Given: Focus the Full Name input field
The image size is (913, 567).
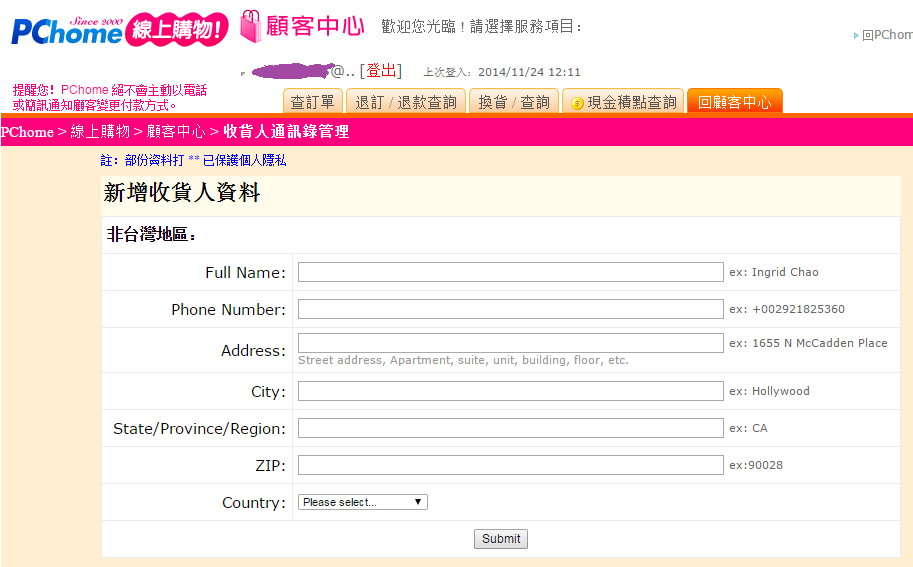Looking at the screenshot, I should [510, 272].
